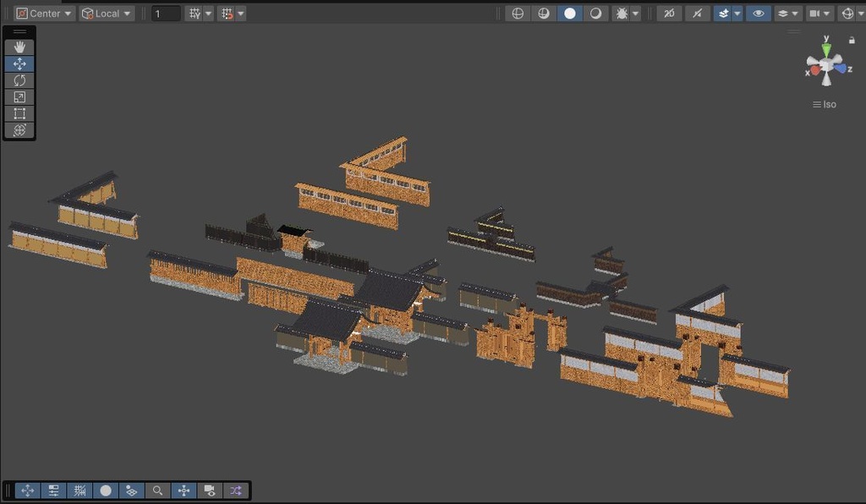Viewport: 866px width, 504px height.
Task: Toggle the settings sliders overlay in bottom bar
Action: pyautogui.click(x=53, y=490)
